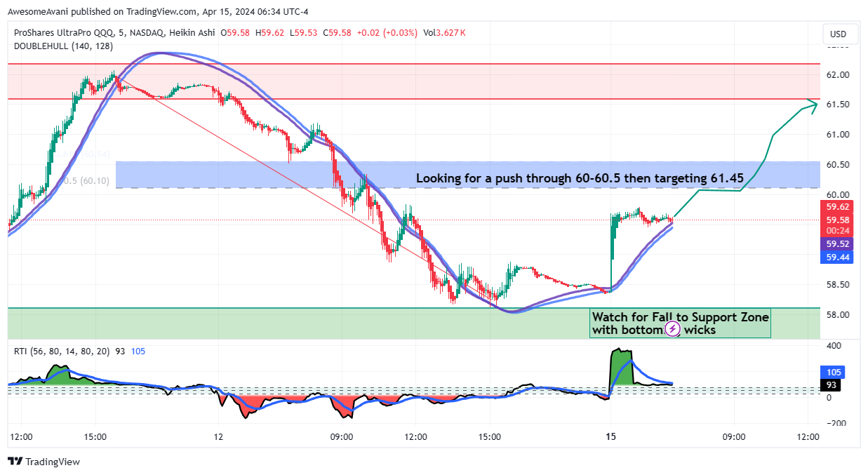Click the 58.50 price axis label

[837, 285]
